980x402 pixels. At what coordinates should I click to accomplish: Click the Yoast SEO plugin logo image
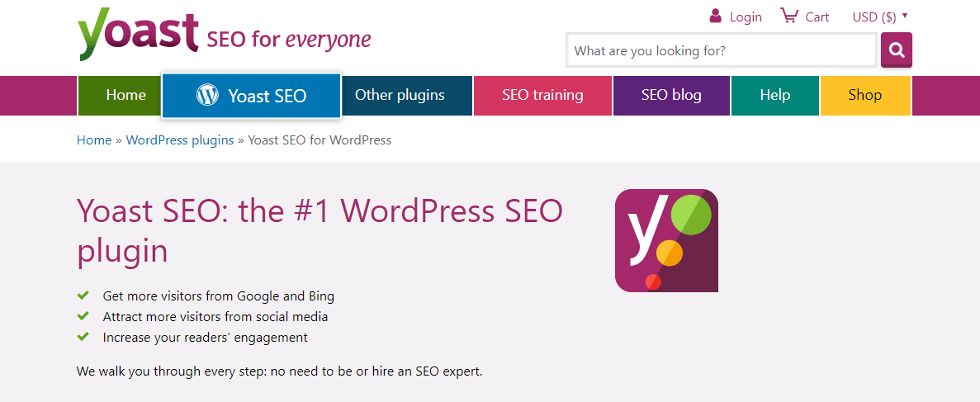coord(666,241)
